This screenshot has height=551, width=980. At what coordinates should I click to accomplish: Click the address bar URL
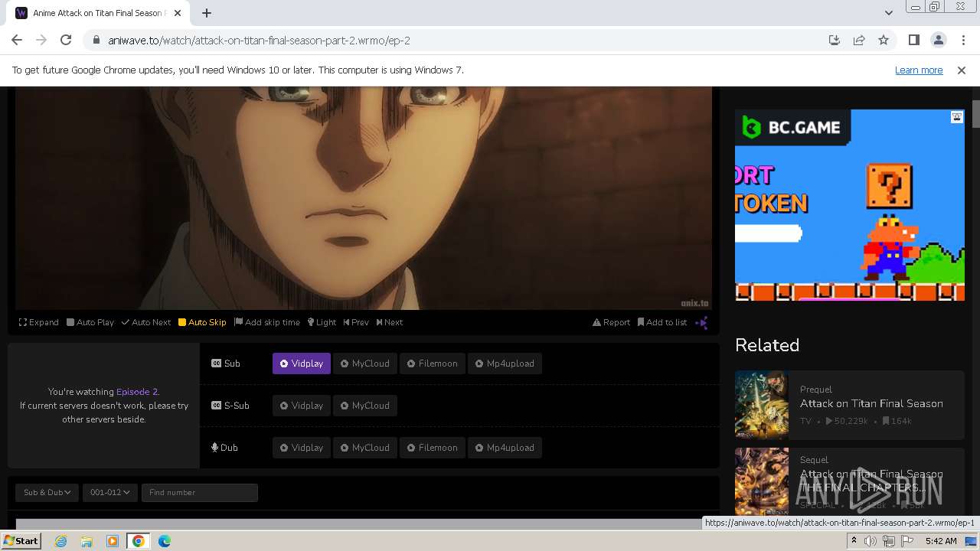(259, 40)
